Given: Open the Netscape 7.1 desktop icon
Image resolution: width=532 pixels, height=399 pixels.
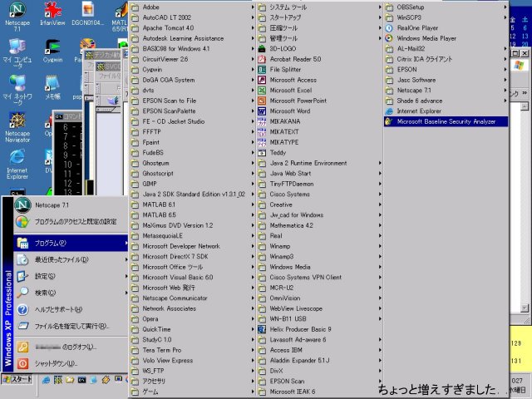Looking at the screenshot, I should [17, 17].
